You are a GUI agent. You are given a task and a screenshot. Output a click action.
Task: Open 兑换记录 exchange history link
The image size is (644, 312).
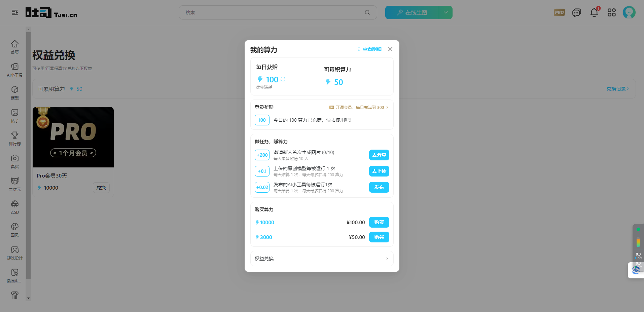tap(617, 88)
